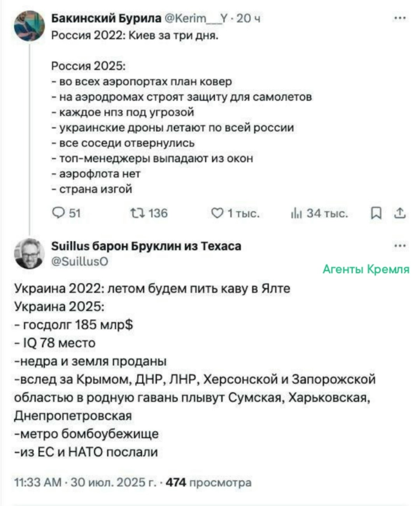Image resolution: width=420 pixels, height=506 pixels.
Task: Click the 'Россия 2022: Киев за три дня' text
Action: pyautogui.click(x=135, y=35)
